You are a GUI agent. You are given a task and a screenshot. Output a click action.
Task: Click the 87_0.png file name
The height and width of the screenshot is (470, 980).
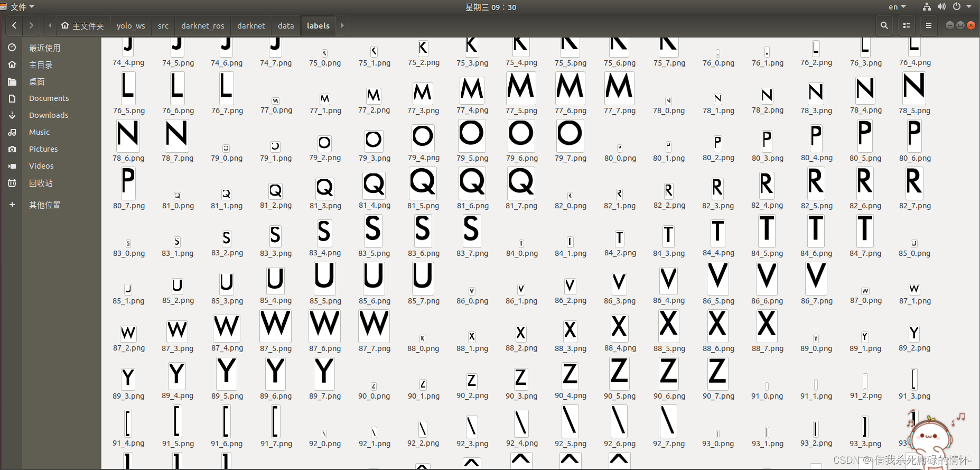pos(866,300)
